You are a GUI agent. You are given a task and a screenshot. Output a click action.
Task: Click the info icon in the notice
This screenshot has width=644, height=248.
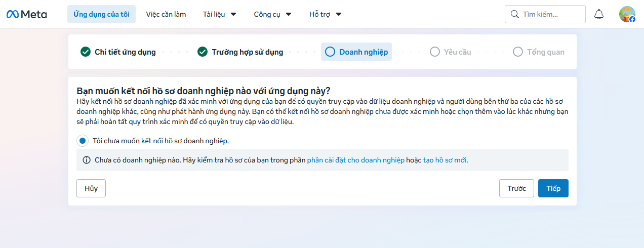87,160
